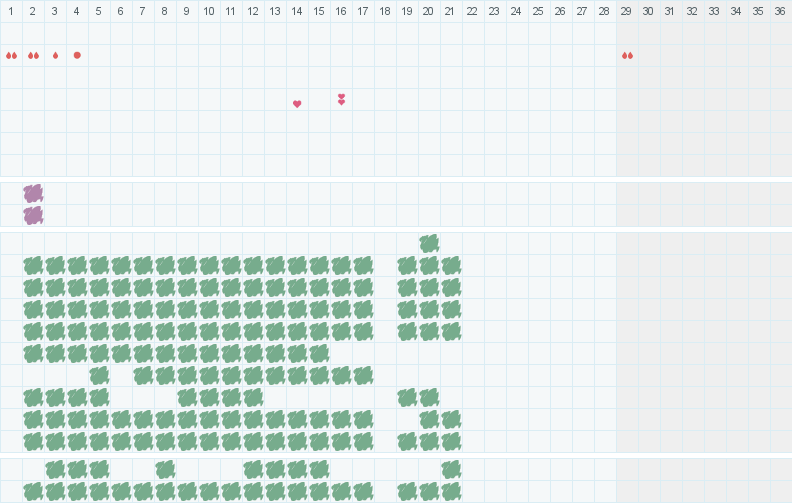
Task: Click the day 22 column header
Action: (x=473, y=11)
